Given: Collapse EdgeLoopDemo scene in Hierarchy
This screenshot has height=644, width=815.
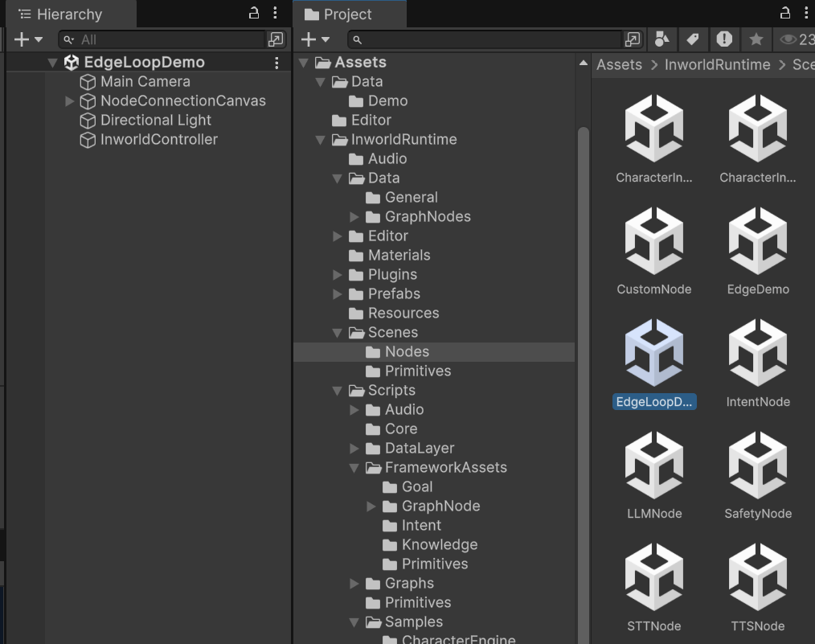Looking at the screenshot, I should [52, 63].
